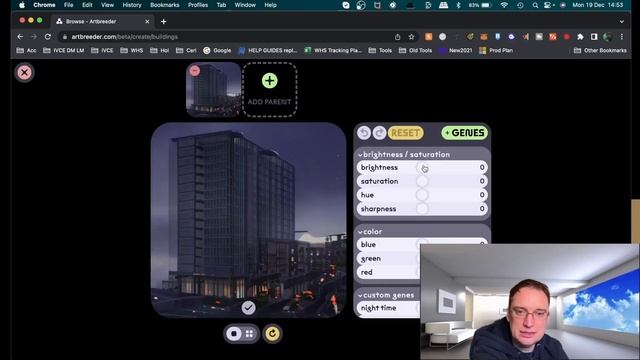Open the Tools bookmarks folder
Viewport: 640px width, 360px height.
click(x=380, y=51)
